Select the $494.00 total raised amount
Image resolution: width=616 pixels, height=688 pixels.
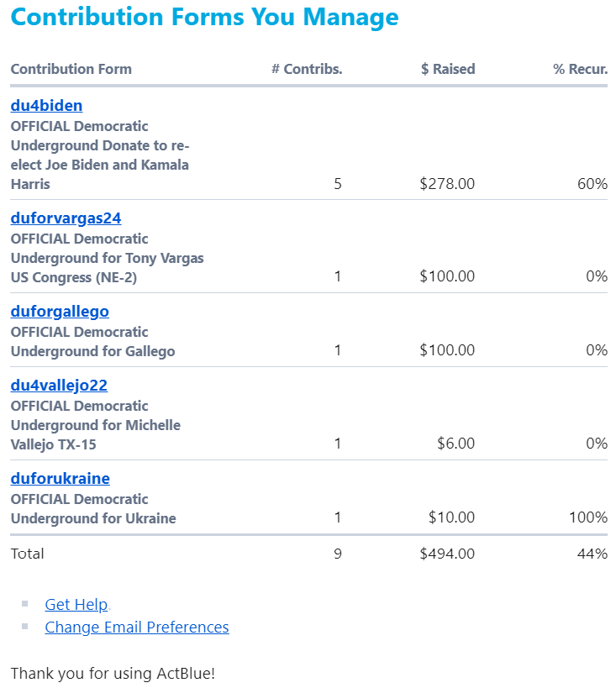tap(447, 554)
